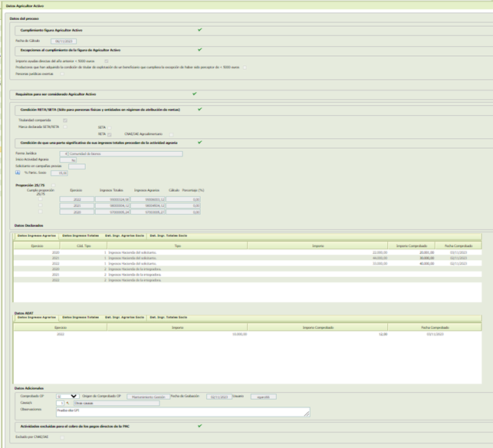Viewport: 493px width, 448px height.
Task: Click green checkmark beside Requisitos para ser considerado
Action: click(195, 94)
